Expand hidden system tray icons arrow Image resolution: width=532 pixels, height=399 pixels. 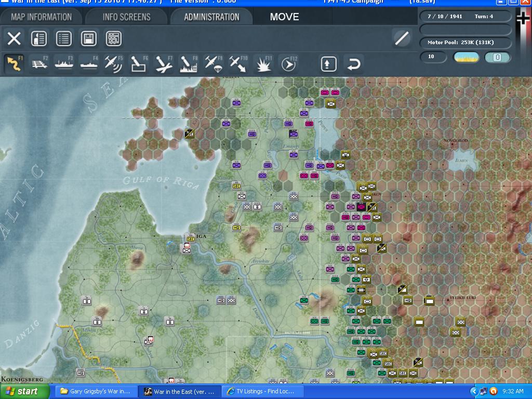(x=474, y=391)
